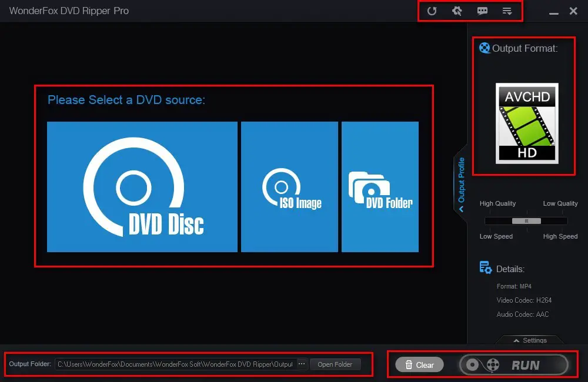Click the Output Folder path field
Image resolution: width=588 pixels, height=382 pixels.
coord(175,364)
